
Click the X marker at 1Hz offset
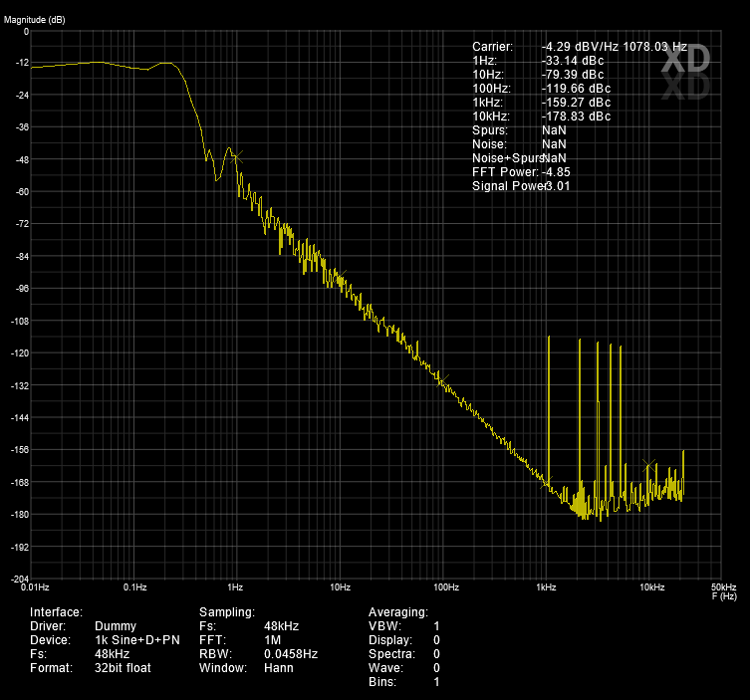point(236,157)
